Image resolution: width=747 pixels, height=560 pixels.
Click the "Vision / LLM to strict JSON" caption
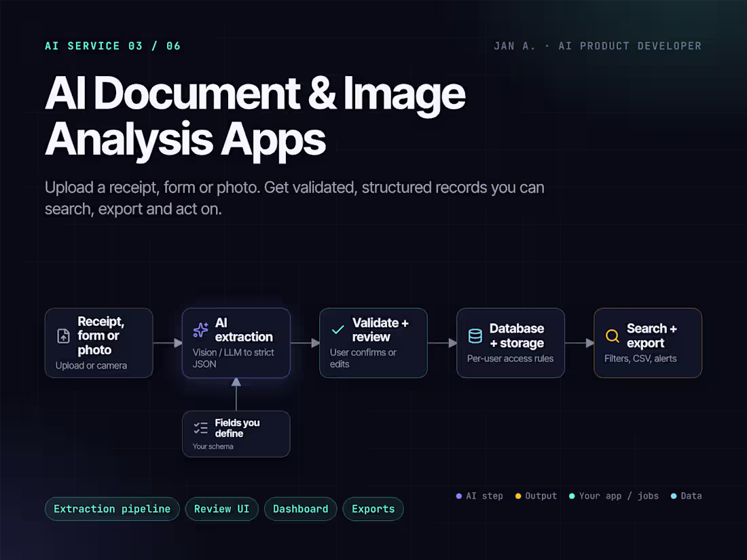pos(234,358)
